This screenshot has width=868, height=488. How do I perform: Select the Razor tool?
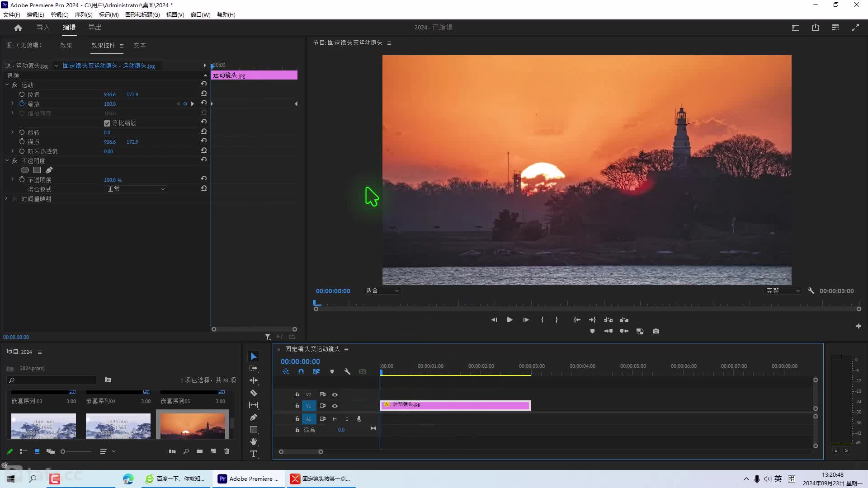point(254,393)
